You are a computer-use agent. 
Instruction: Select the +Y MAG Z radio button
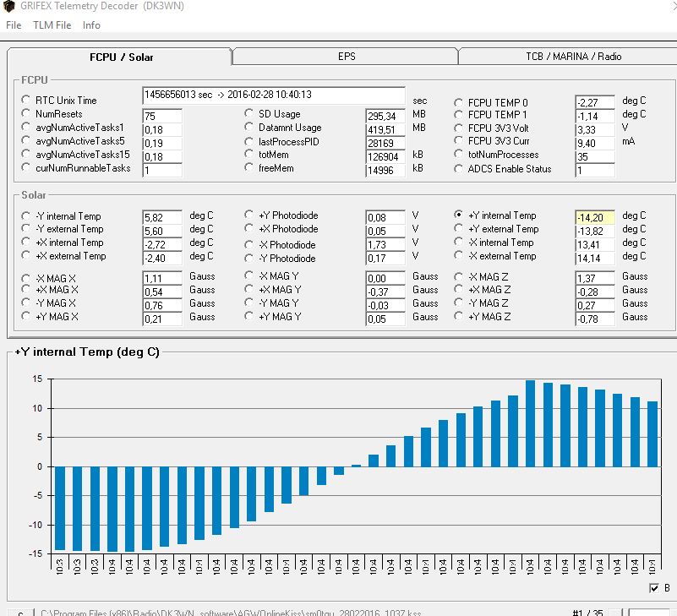point(459,316)
